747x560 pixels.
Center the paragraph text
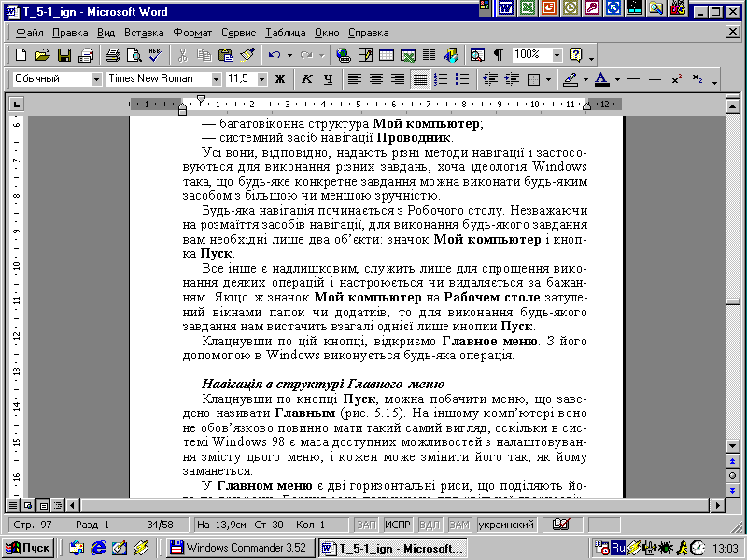click(x=376, y=79)
